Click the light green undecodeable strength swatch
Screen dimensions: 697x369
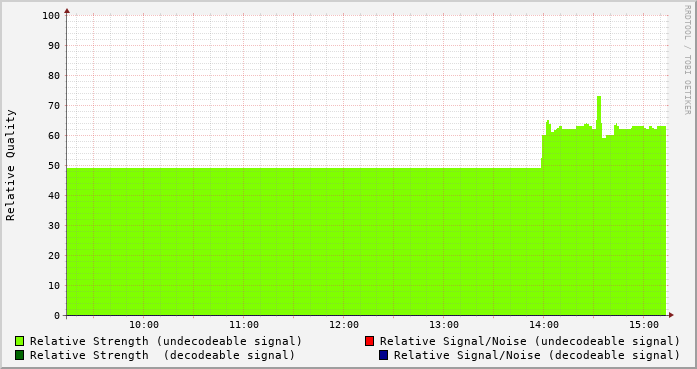tap(20, 341)
